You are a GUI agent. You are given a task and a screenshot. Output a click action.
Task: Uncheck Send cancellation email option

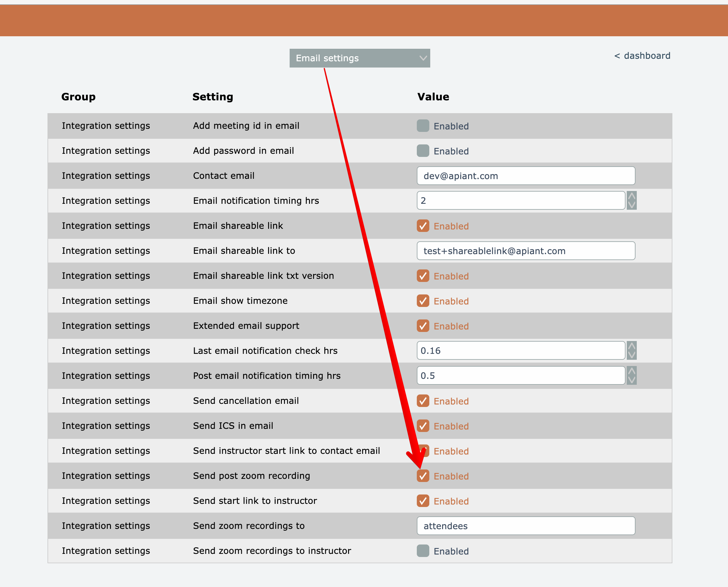coord(423,401)
